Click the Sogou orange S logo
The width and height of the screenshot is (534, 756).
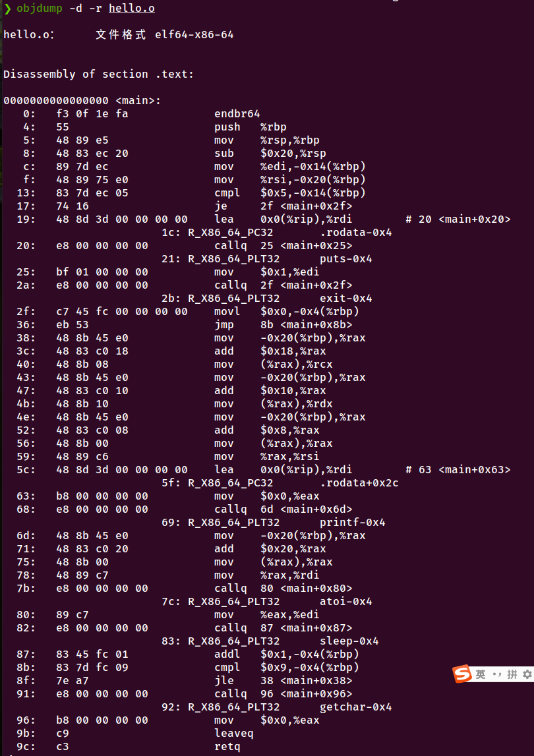coord(462,674)
